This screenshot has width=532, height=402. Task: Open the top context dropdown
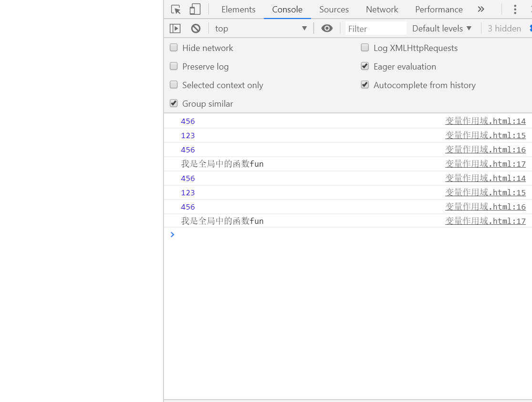(261, 29)
